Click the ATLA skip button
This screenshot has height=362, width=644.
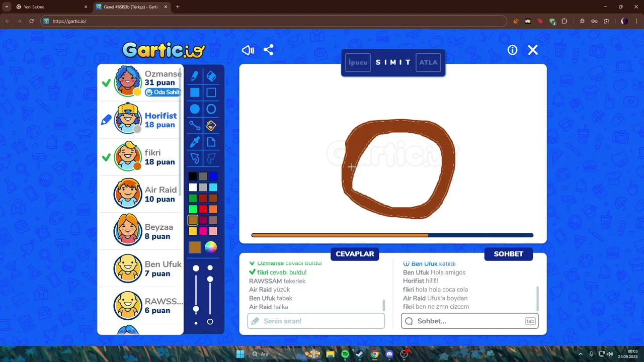coord(429,62)
